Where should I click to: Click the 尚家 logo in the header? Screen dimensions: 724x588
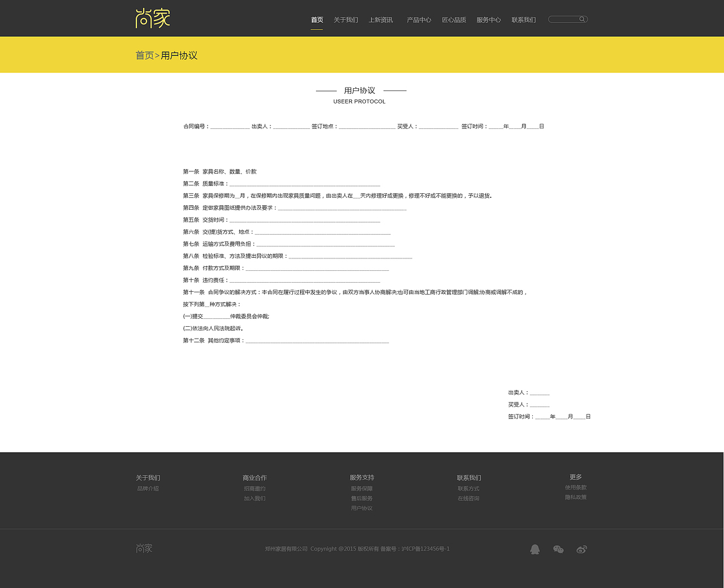tap(153, 18)
